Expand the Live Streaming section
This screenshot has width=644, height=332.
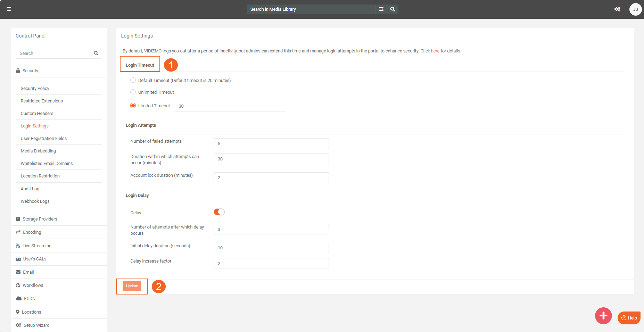(x=37, y=246)
